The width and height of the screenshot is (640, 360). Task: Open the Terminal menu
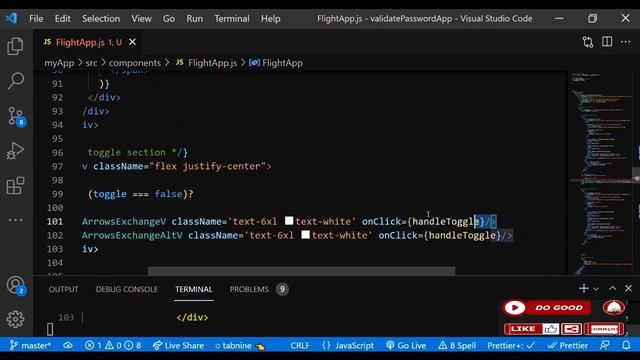232,19
